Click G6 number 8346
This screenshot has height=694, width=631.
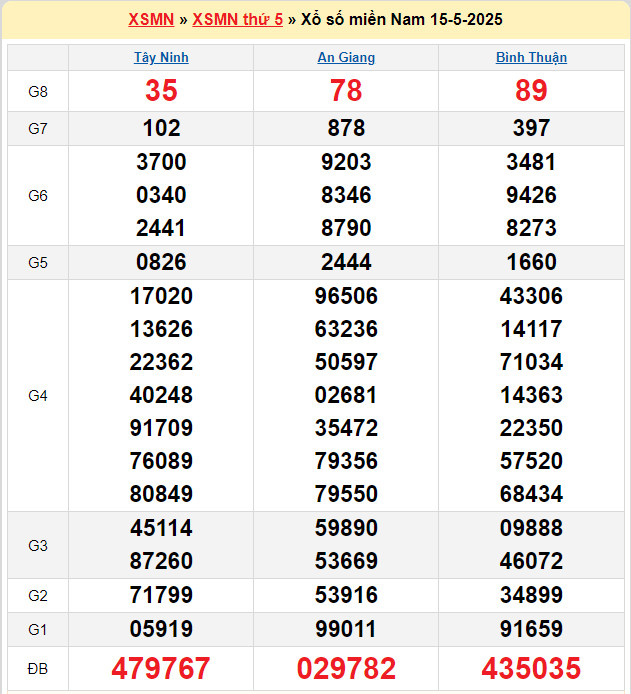click(x=346, y=195)
